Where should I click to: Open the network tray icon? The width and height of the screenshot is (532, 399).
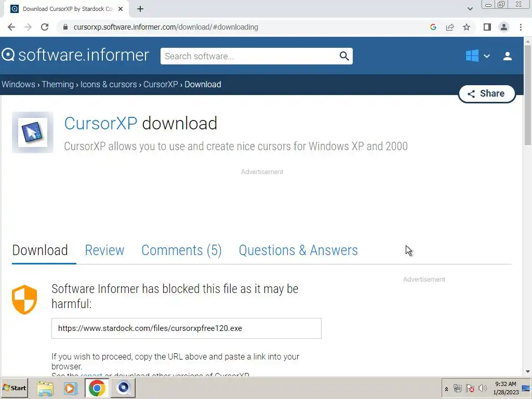click(457, 389)
